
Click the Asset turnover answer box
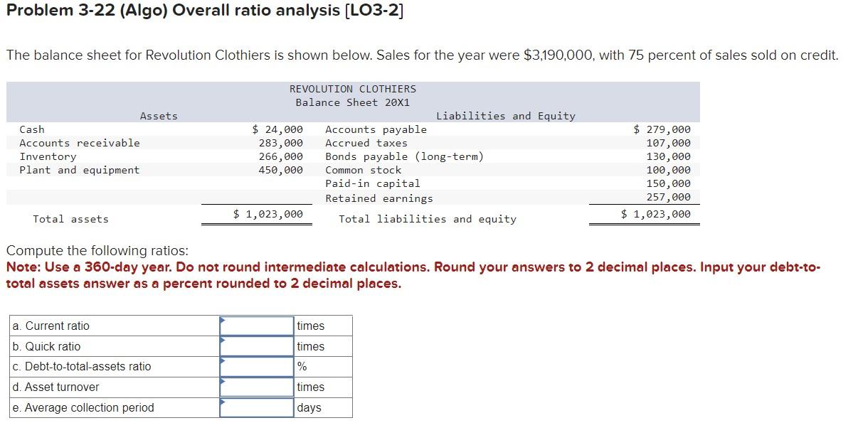click(256, 387)
